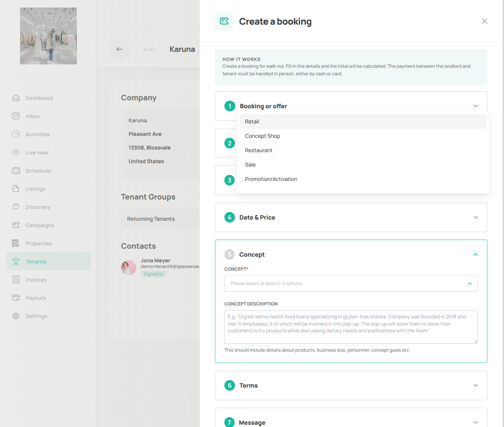
Task: Expand the Date & Price section
Action: [x=476, y=217]
